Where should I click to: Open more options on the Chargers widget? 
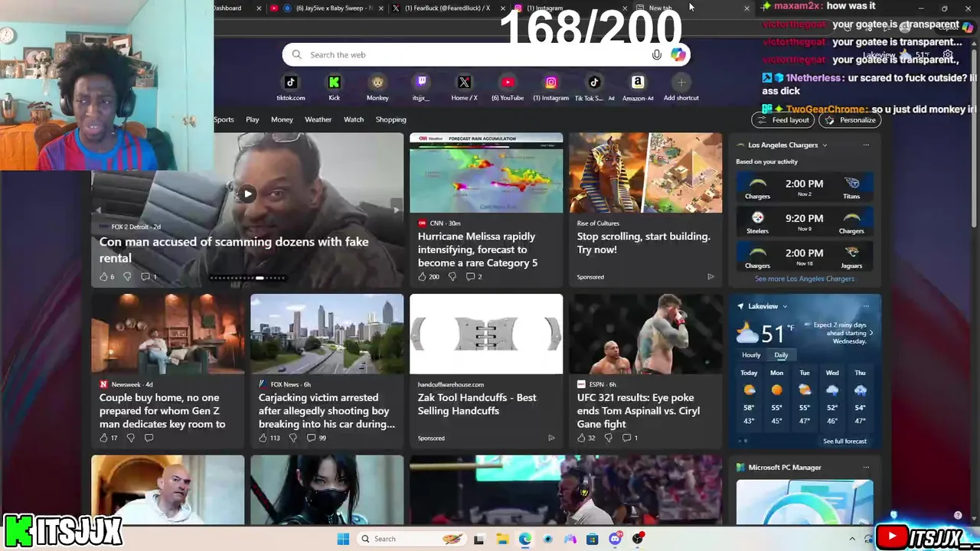[866, 145]
